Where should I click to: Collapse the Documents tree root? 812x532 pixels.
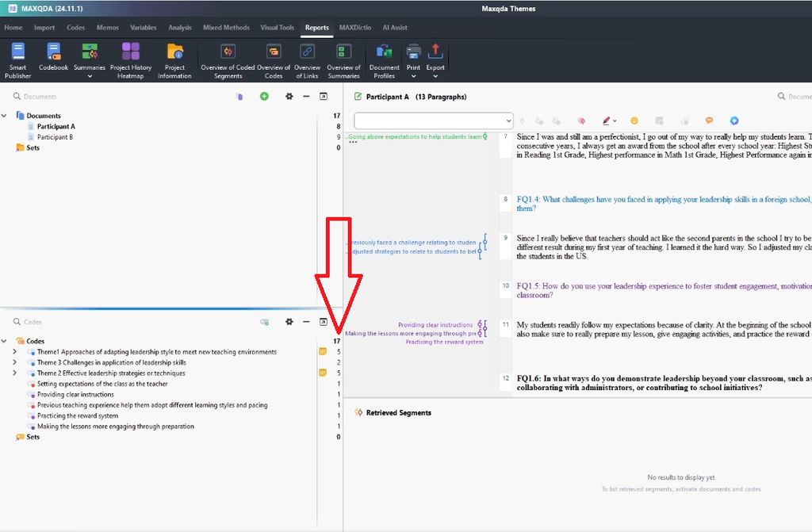[x=5, y=116]
